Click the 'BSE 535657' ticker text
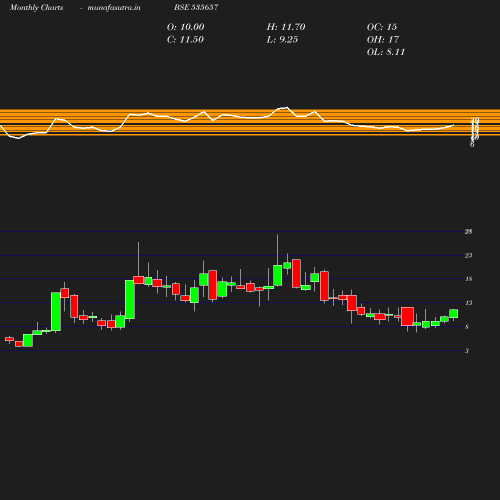 coord(196,7)
